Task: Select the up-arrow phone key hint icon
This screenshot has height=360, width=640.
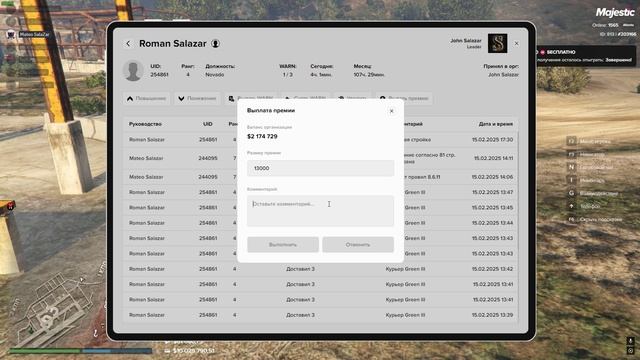Action: point(571,206)
